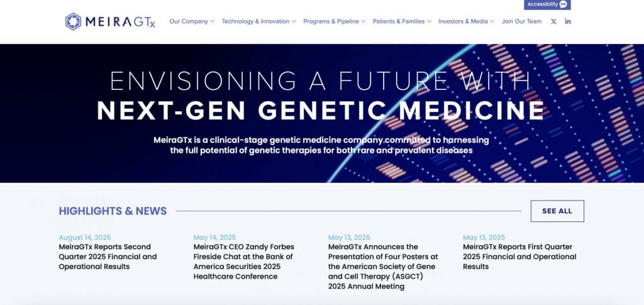Click the Highlights & News section heading

113,211
